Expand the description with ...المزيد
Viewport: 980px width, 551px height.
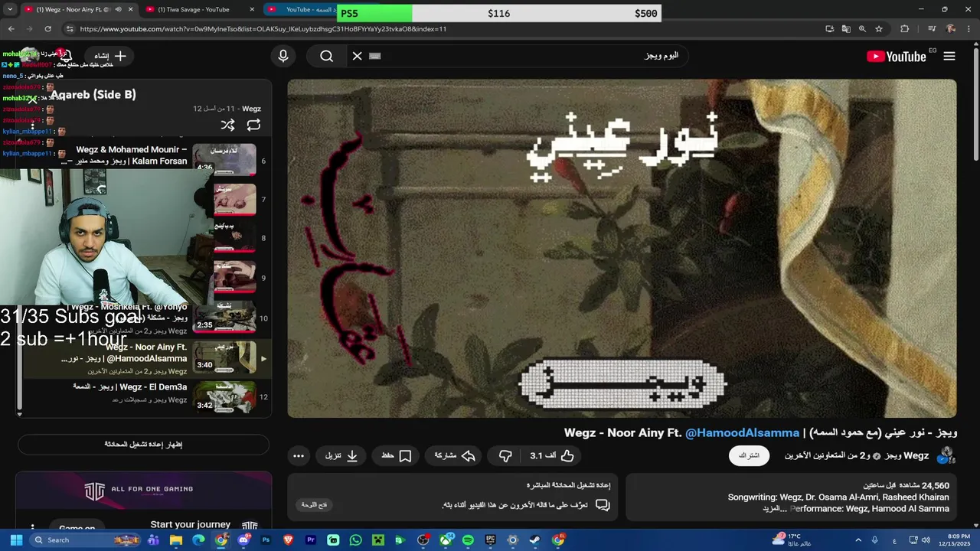[776, 508]
